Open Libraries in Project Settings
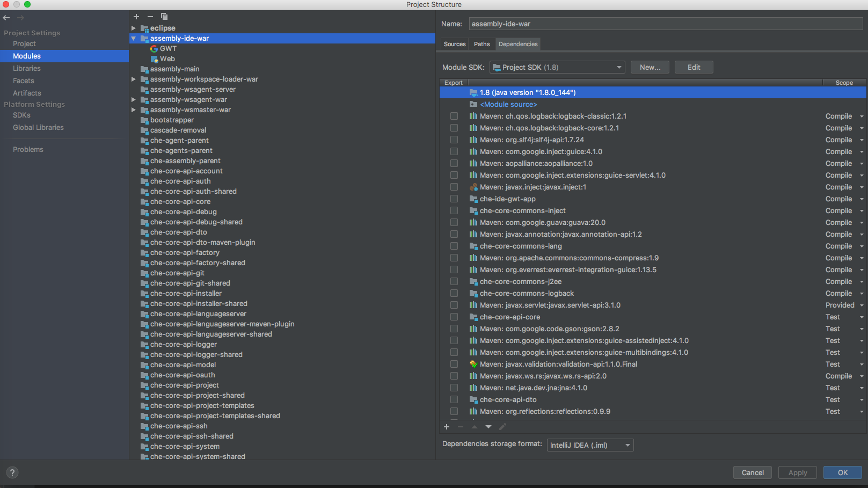Image resolution: width=868 pixels, height=488 pixels. point(27,69)
